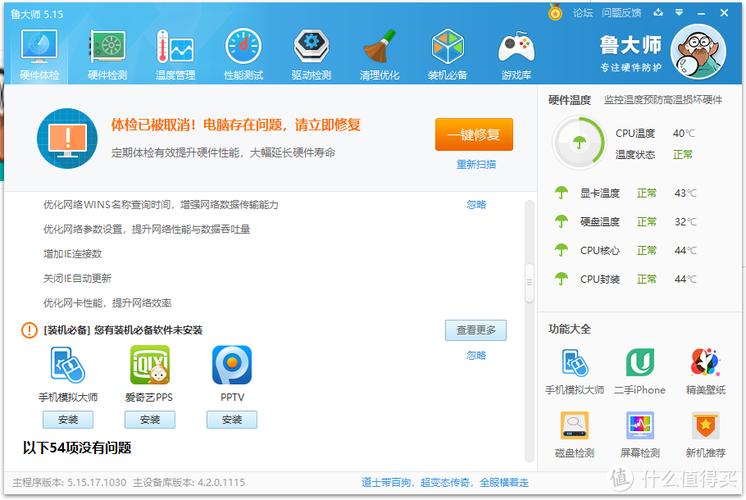
Task: Click the 以下54项没有问题 heading
Action: pos(77,448)
